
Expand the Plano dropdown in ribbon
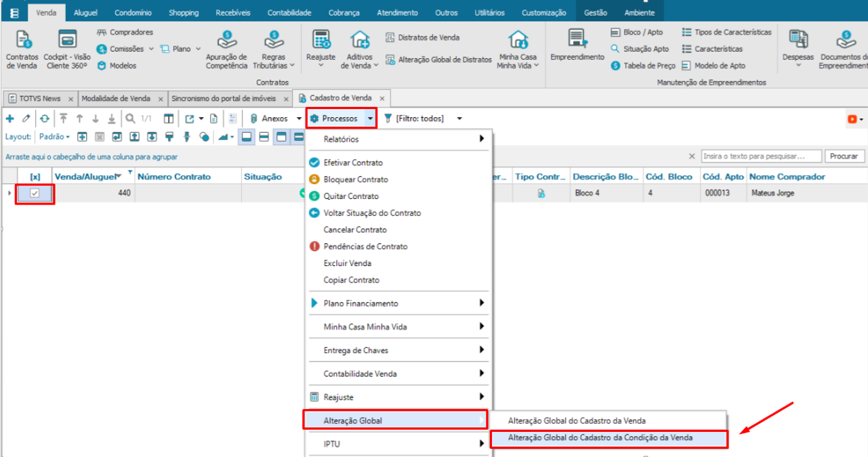(x=197, y=49)
